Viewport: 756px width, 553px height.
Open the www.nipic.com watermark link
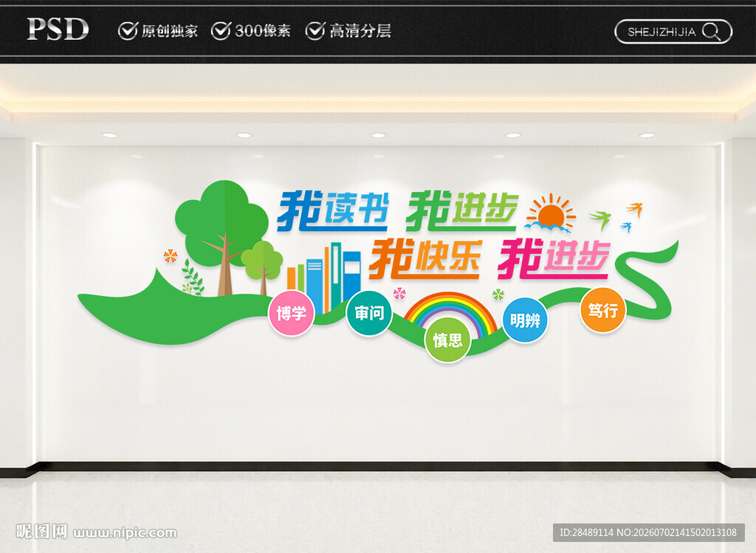pos(125,533)
